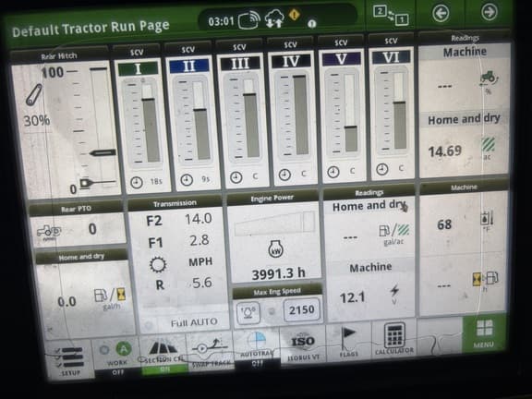Tap the Full AUTO transmission mode
Screen dimensions: 532x399
[x=194, y=322]
